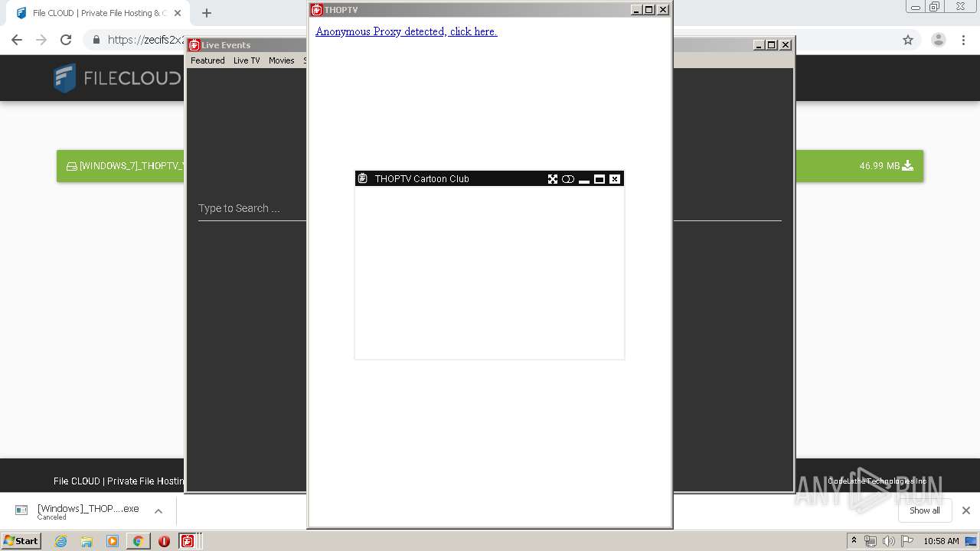Open Windows Explorer folder from taskbar
Viewport: 980px width, 551px height.
pos(87,541)
